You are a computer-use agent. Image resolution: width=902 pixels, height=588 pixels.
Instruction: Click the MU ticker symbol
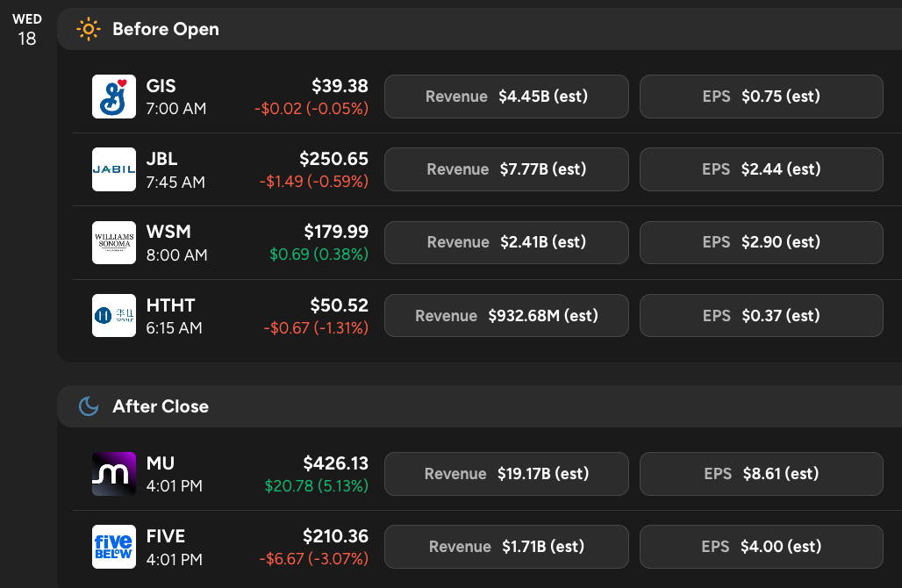click(x=161, y=463)
